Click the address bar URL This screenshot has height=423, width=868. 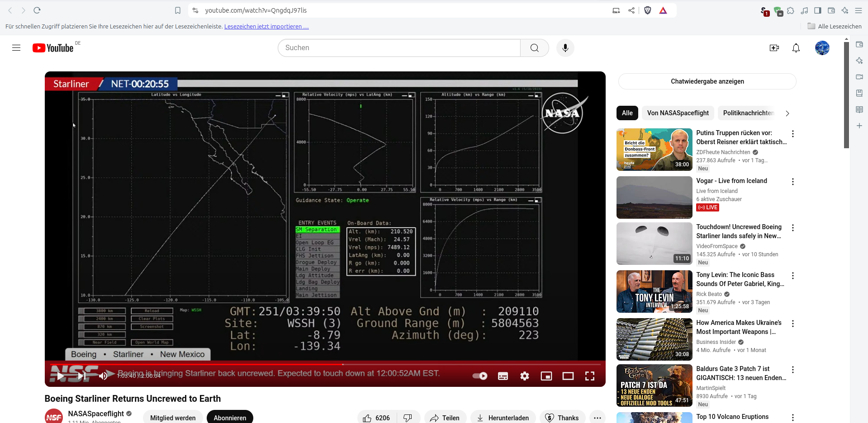(256, 10)
